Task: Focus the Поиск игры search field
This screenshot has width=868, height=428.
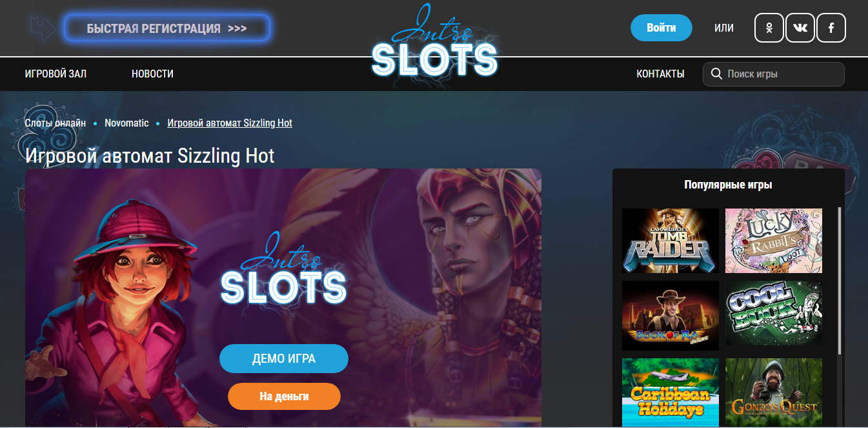Action: (x=774, y=74)
